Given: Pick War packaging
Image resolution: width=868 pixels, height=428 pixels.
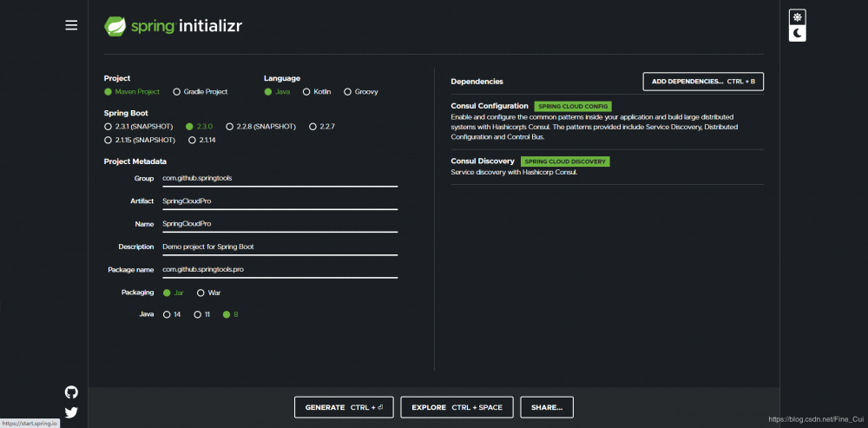Looking at the screenshot, I should pos(209,293).
